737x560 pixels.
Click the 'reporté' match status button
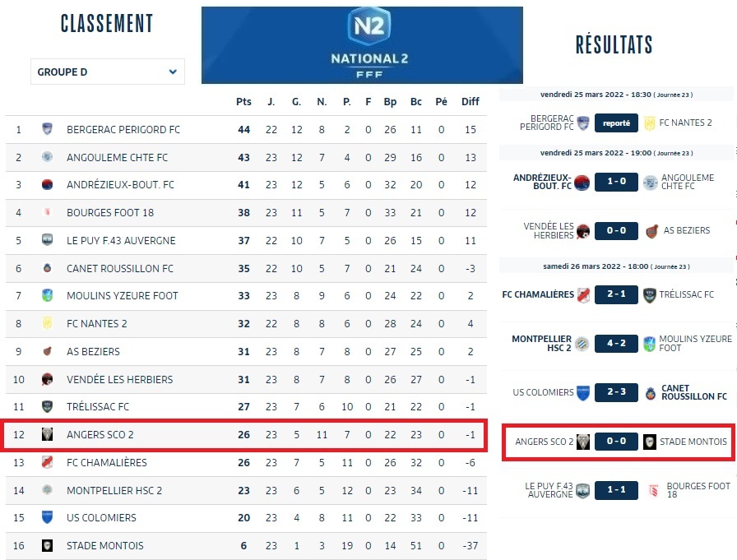616,123
